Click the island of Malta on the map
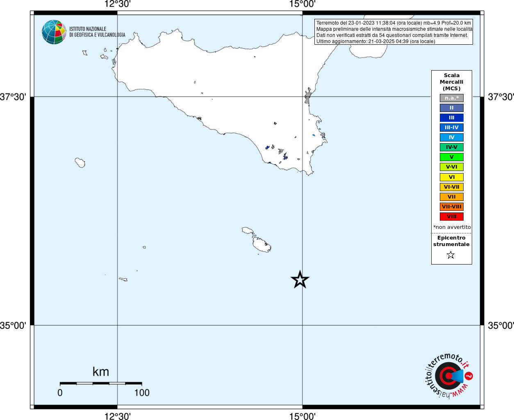514x420 pixels. tap(261, 244)
